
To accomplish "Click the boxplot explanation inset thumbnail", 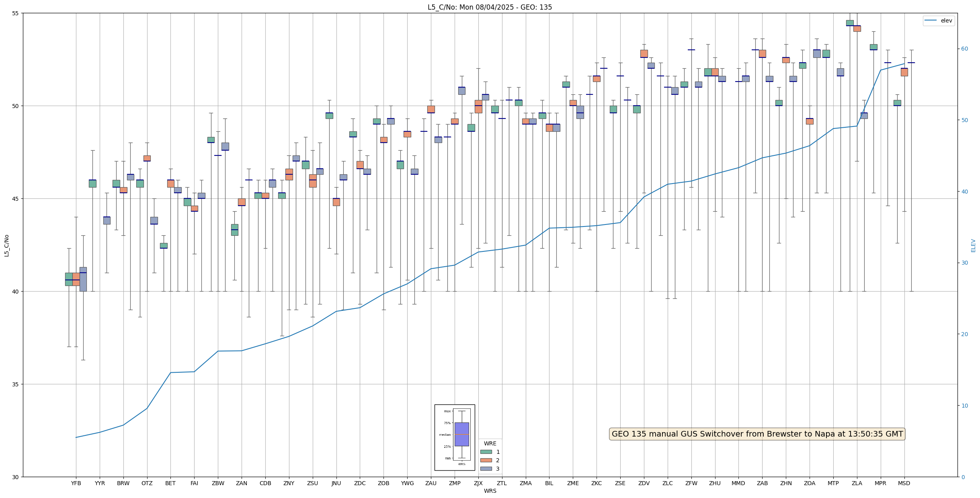I will (454, 437).
